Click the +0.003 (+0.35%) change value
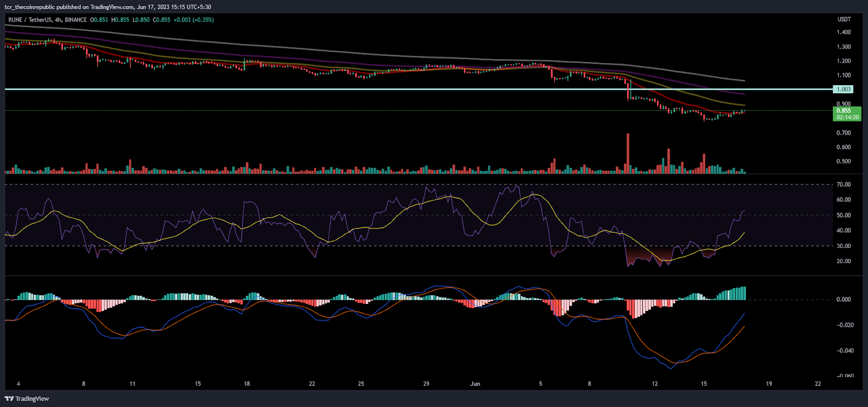Screen dimensions: 868x407 194,20
